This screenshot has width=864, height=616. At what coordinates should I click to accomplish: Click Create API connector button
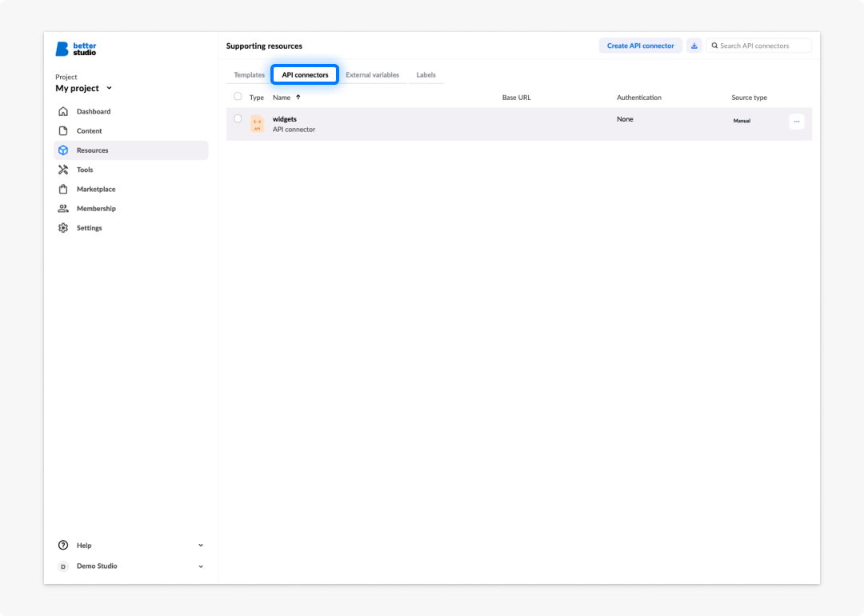640,46
